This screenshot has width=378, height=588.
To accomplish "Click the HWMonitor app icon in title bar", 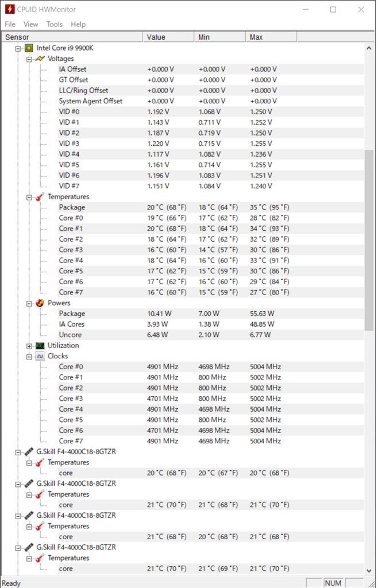I will pyautogui.click(x=10, y=9).
